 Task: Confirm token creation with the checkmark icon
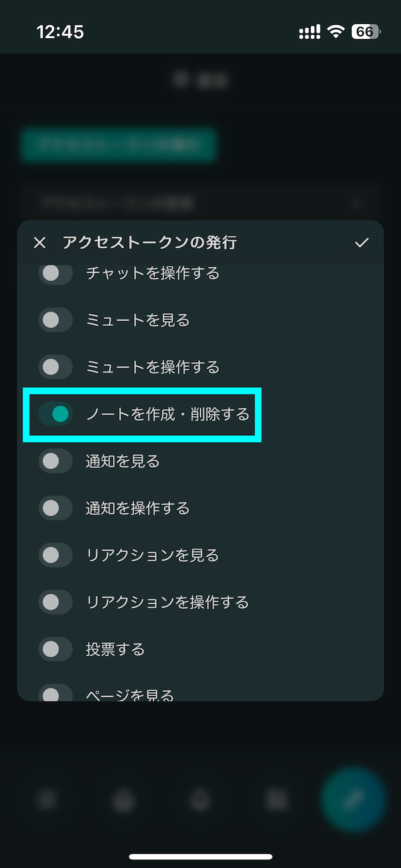[362, 242]
